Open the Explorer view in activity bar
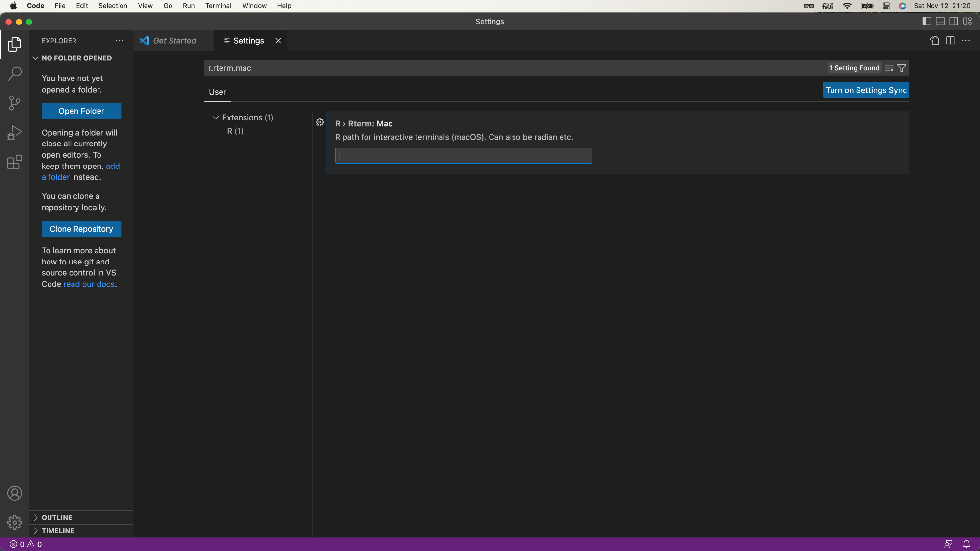 pyautogui.click(x=15, y=45)
